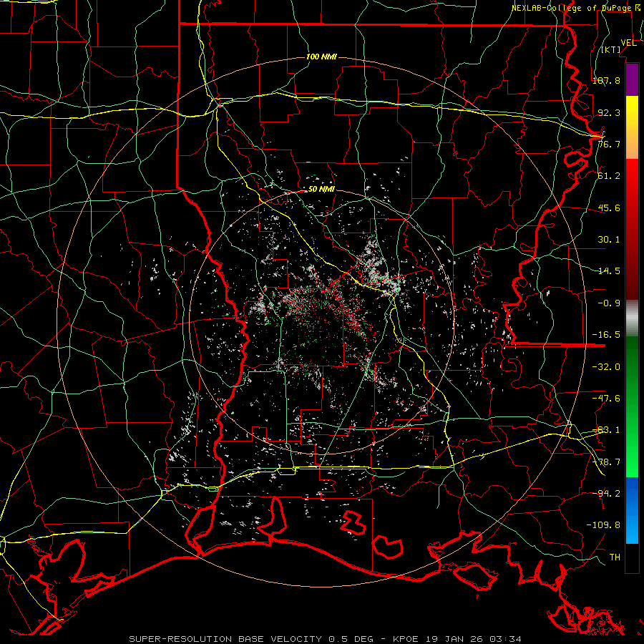The image size is (644, 644).
Task: Click the TH label on the legend
Action: (615, 557)
